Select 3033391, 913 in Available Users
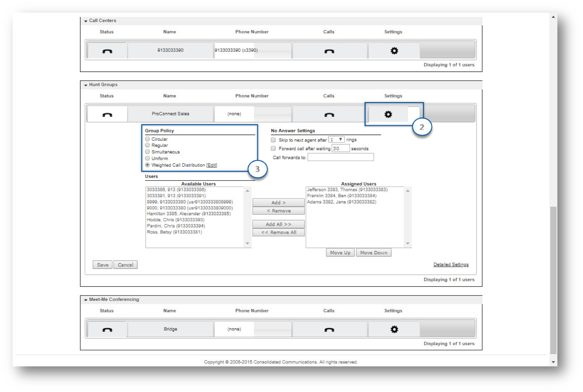 (176, 196)
